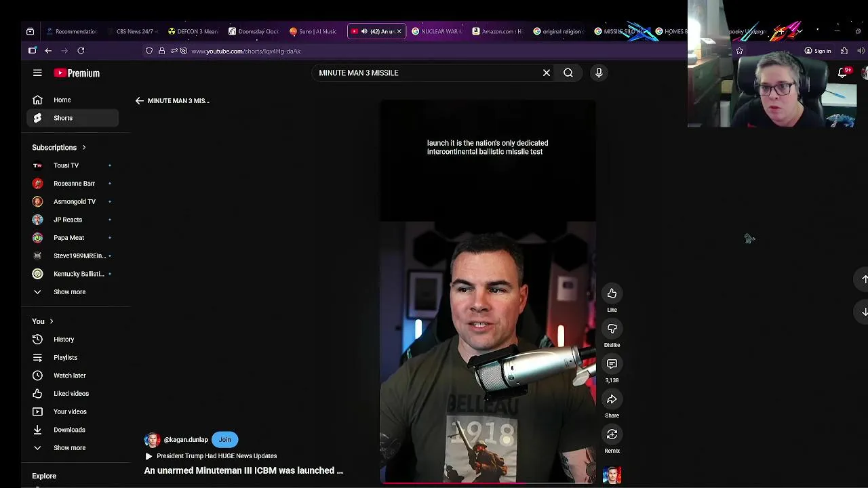The height and width of the screenshot is (488, 868).
Task: Expand subscriptions with Show more
Action: click(73, 292)
